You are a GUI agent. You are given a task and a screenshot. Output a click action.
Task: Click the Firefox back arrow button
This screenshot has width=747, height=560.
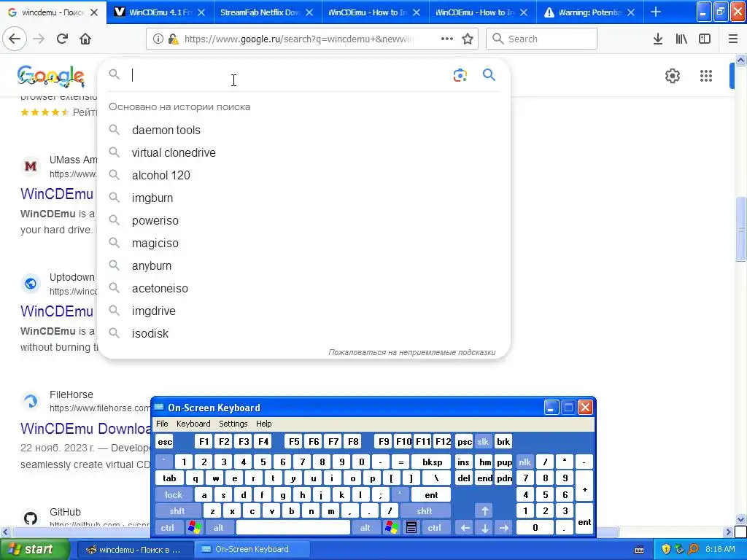15,39
